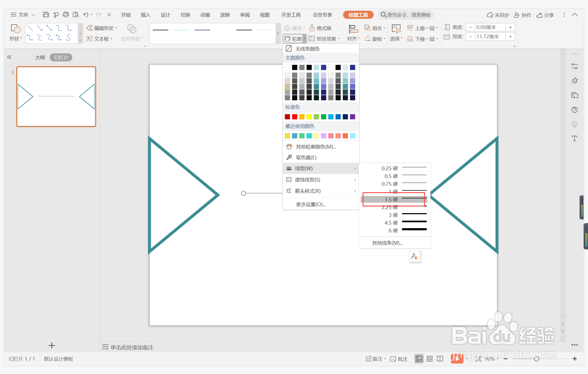The width and height of the screenshot is (588, 374).
Task: Open 更多设置(O)... entry
Action: pos(311,204)
